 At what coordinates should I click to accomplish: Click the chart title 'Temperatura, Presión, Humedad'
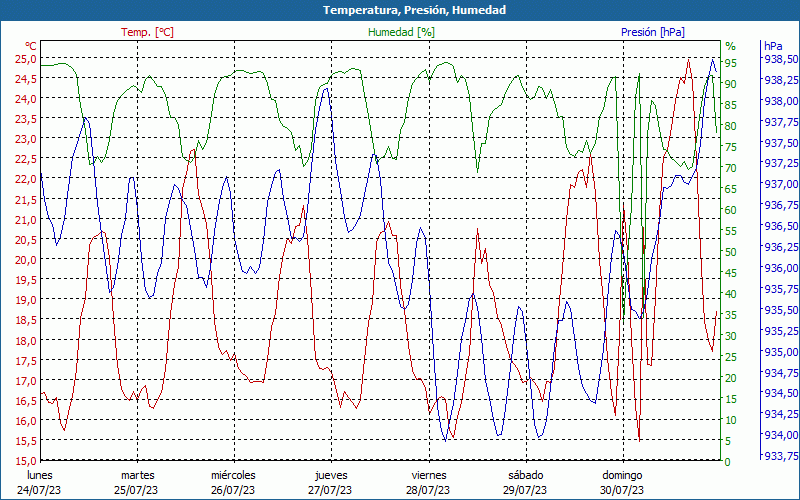414,10
